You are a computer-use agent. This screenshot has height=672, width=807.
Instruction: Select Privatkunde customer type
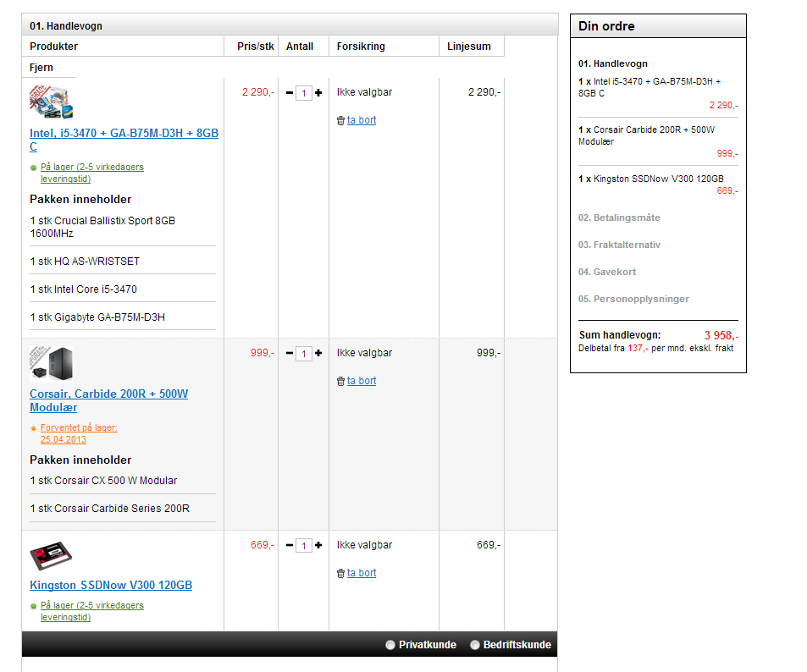390,645
